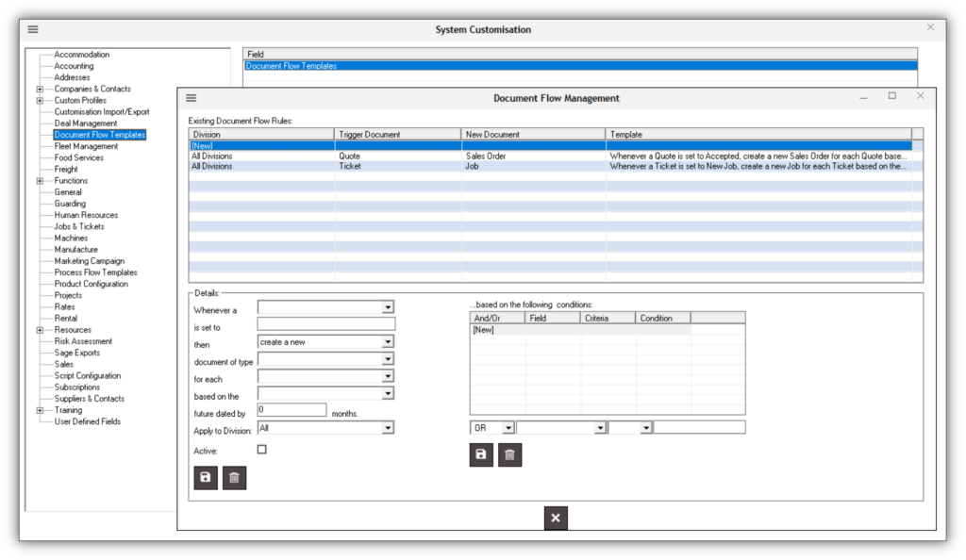The width and height of the screenshot is (966, 560).
Task: Open the 'for each' dropdown
Action: pos(388,376)
